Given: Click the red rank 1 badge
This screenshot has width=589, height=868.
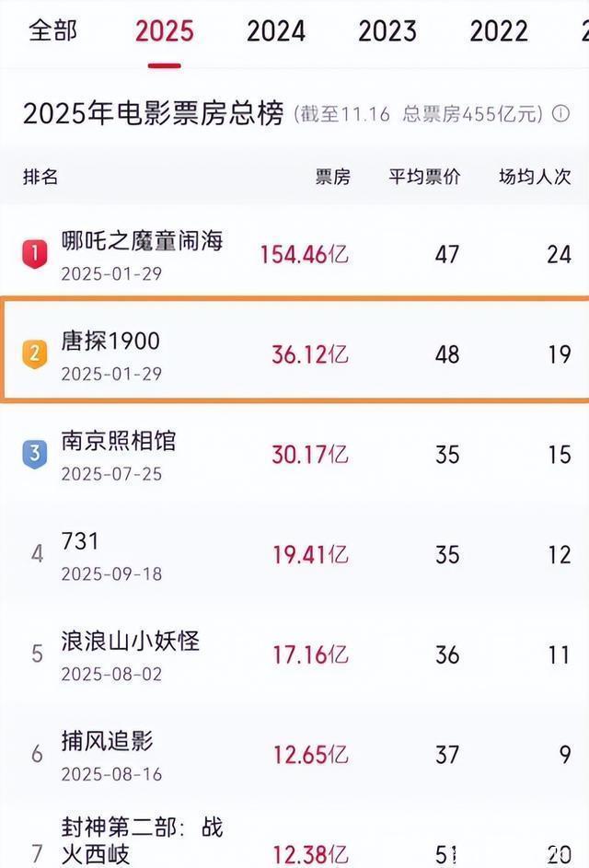Looking at the screenshot, I should (34, 253).
